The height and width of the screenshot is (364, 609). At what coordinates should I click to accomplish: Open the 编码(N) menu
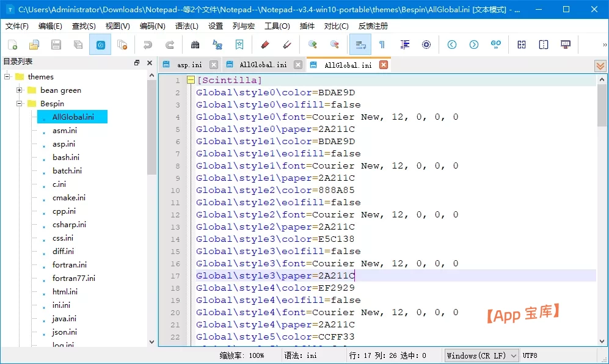pos(152,26)
